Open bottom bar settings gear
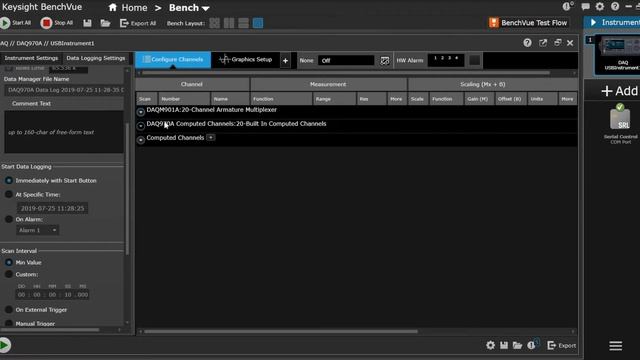The image size is (640, 360). click(490, 345)
